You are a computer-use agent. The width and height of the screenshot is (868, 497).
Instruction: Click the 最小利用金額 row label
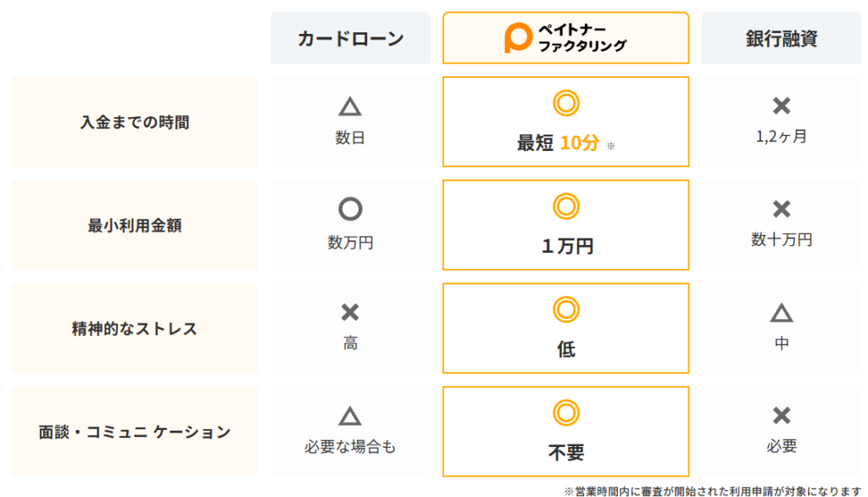click(x=135, y=225)
